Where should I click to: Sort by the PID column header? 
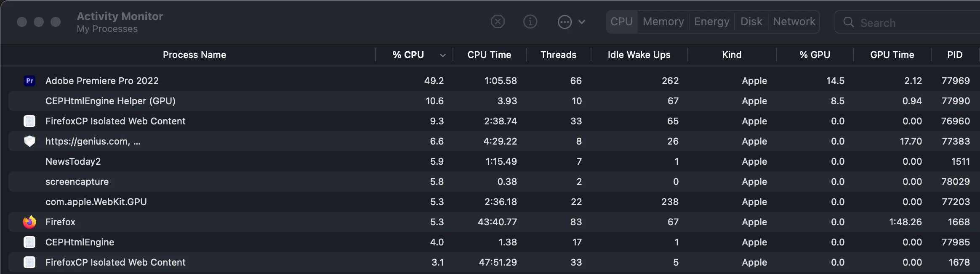coord(955,55)
